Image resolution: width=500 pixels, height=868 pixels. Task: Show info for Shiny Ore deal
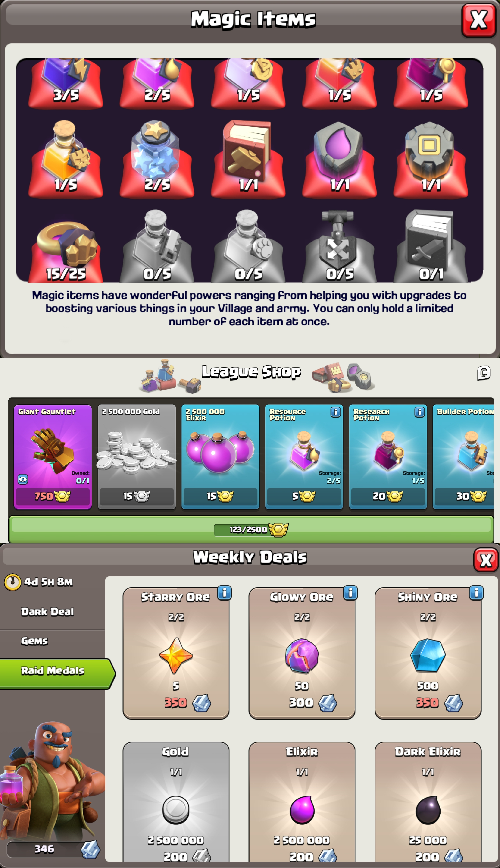pos(476,593)
